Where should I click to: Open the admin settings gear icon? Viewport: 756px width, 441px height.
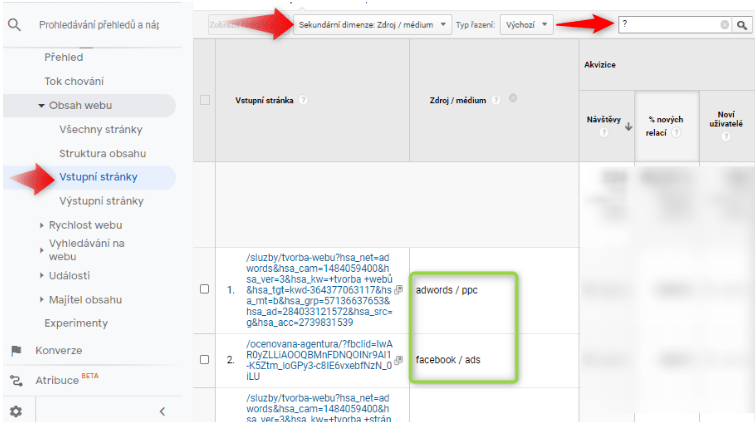point(16,412)
